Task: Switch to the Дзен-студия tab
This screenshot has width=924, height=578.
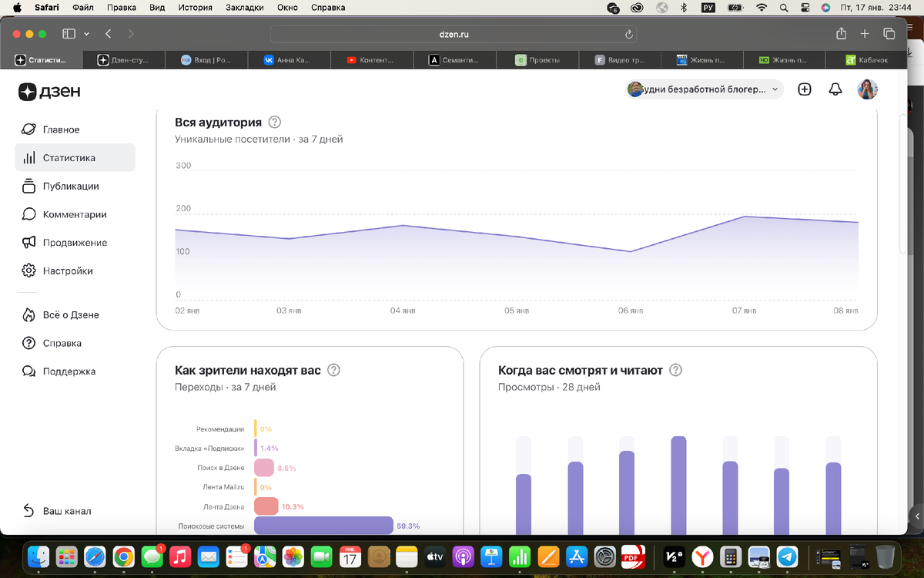Action: (x=123, y=59)
